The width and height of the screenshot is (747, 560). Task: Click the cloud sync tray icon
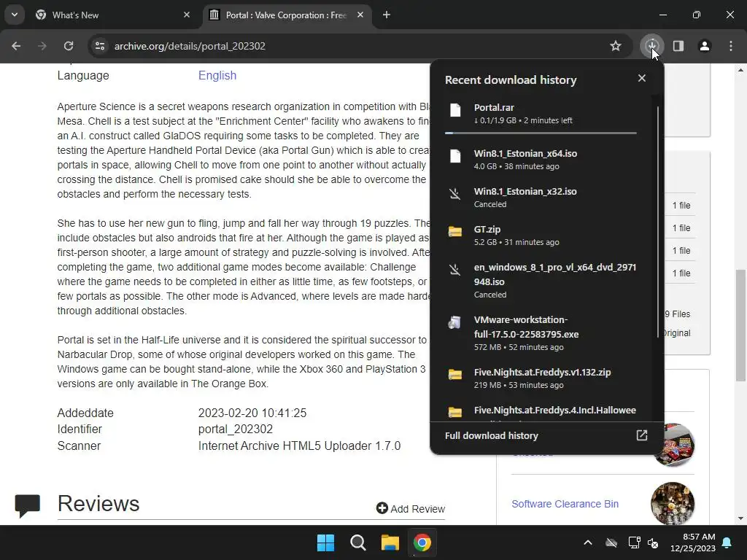[611, 542]
